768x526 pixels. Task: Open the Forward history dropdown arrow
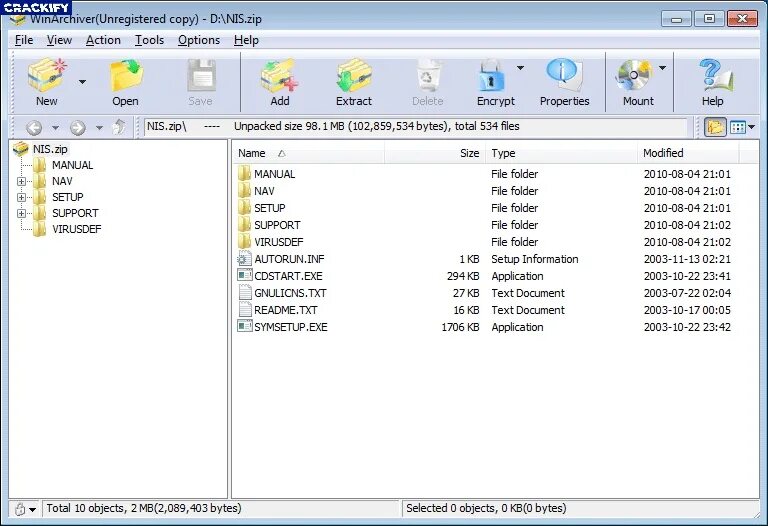coord(99,128)
